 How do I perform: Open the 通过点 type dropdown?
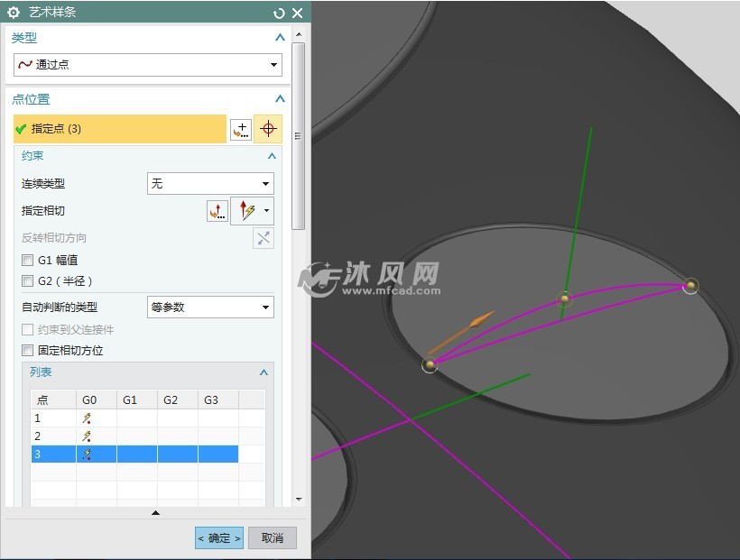pos(148,65)
